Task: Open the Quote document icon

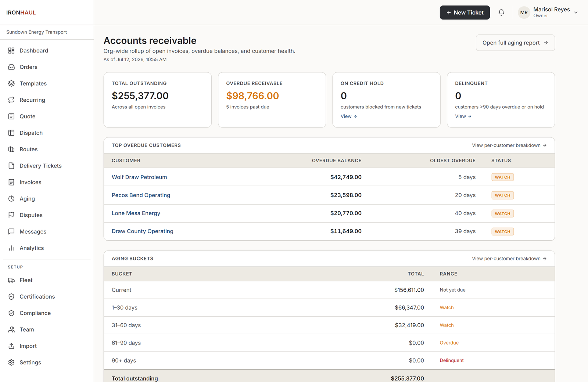Action: point(11,116)
